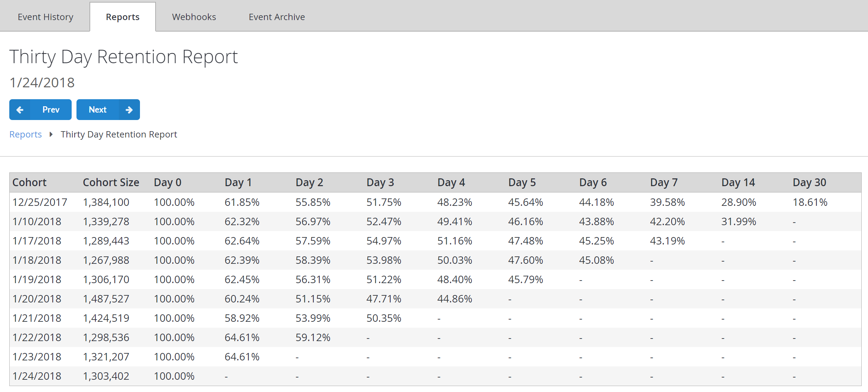This screenshot has width=868, height=392.
Task: Select cohort date 1/20/2018
Action: 37,299
